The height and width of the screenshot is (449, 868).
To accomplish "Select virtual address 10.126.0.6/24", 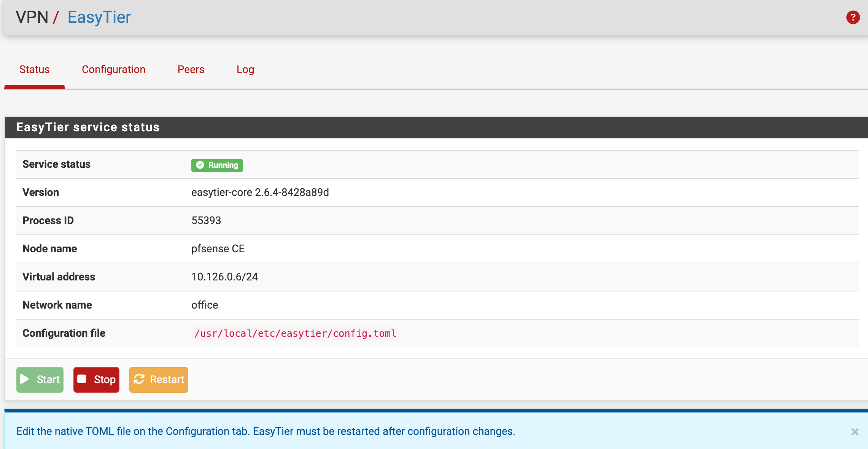I will 224,277.
